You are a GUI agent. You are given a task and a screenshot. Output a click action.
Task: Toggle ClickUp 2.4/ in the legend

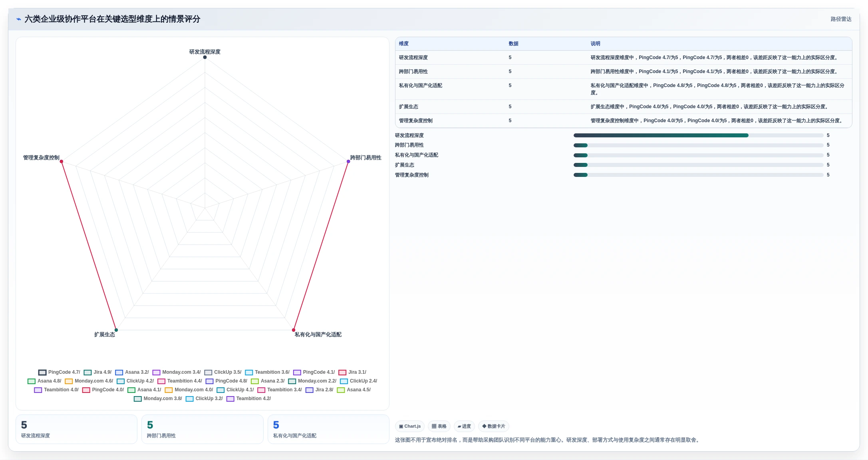coord(359,381)
